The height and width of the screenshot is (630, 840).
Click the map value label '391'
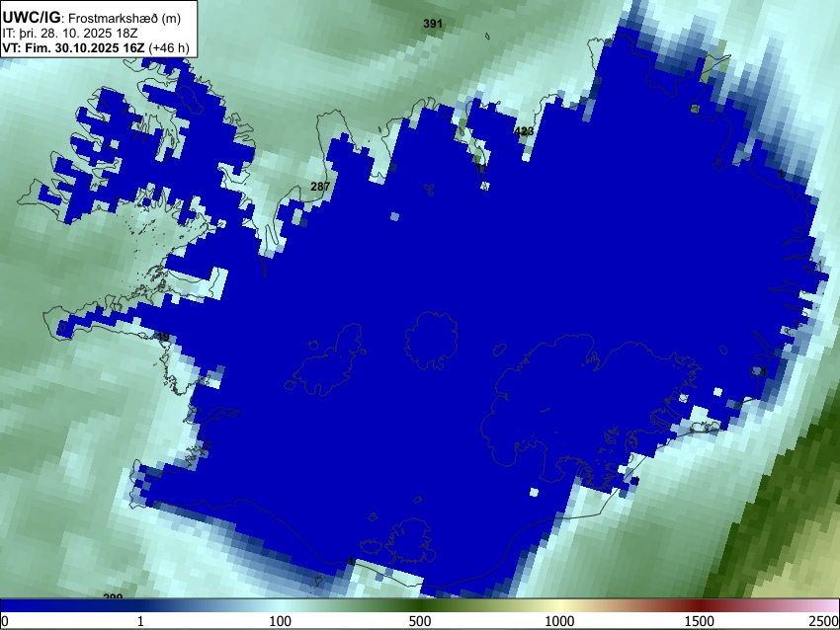pyautogui.click(x=432, y=24)
